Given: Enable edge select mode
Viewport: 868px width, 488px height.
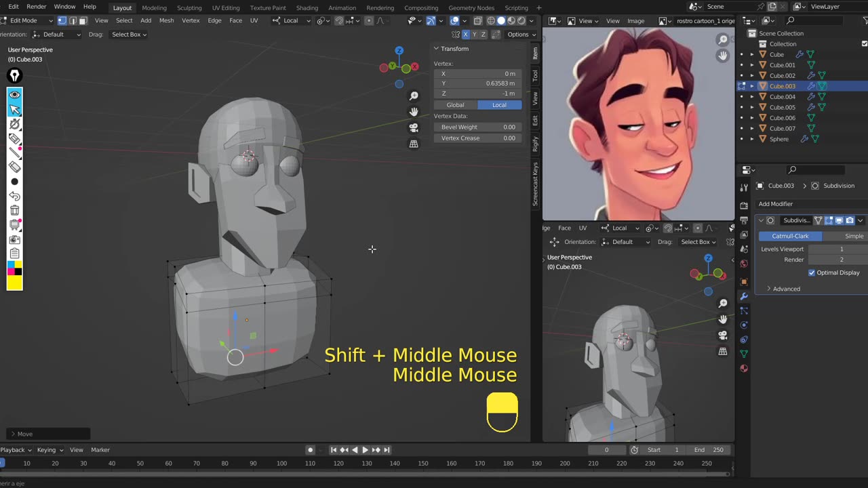Looking at the screenshot, I should coord(73,20).
